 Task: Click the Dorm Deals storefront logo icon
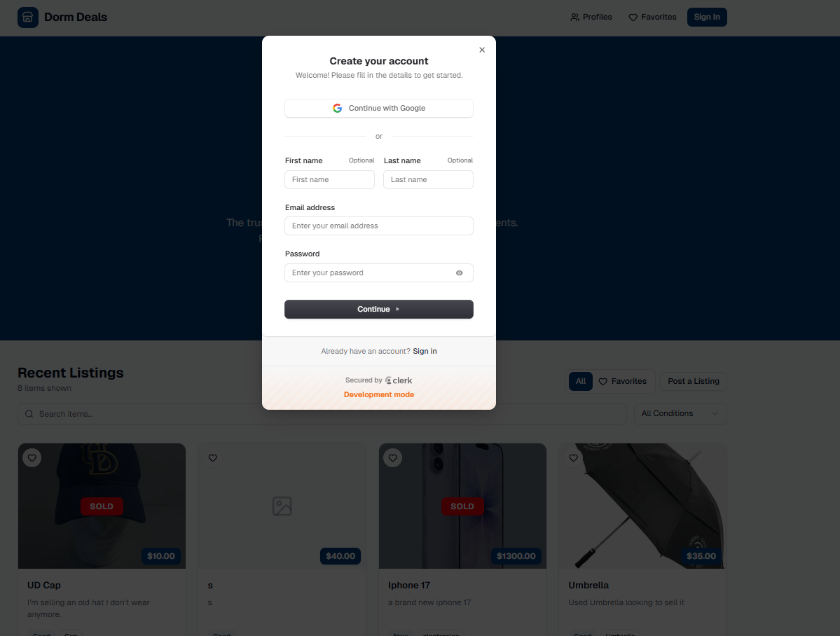[x=28, y=17]
